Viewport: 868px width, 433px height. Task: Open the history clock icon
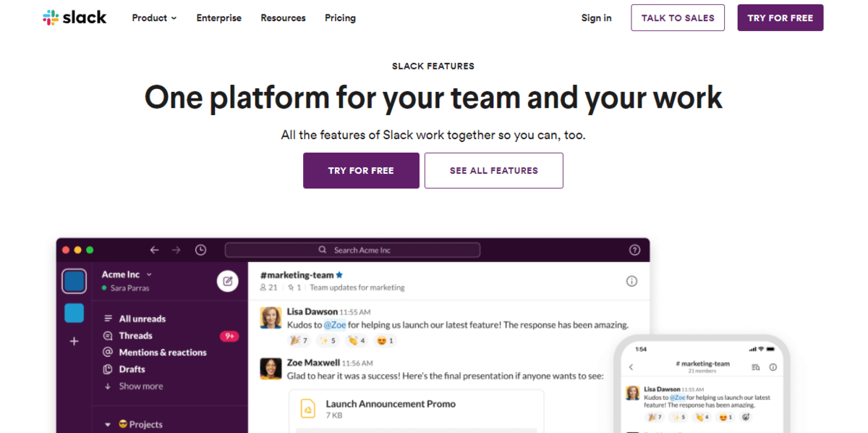pos(200,250)
